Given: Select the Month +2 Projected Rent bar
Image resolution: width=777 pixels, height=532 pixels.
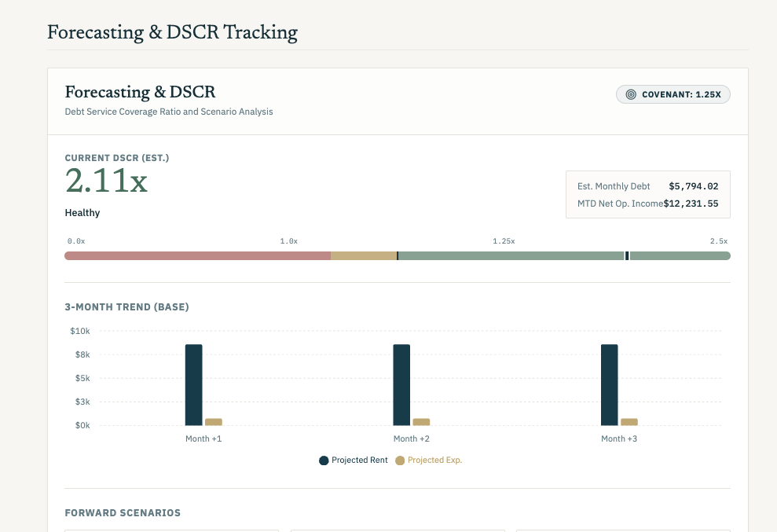Looking at the screenshot, I should [x=401, y=385].
